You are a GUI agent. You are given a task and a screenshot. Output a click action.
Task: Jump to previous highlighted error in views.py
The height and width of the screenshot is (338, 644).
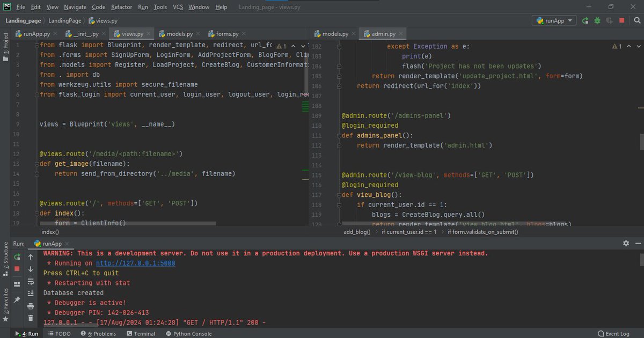click(x=294, y=46)
